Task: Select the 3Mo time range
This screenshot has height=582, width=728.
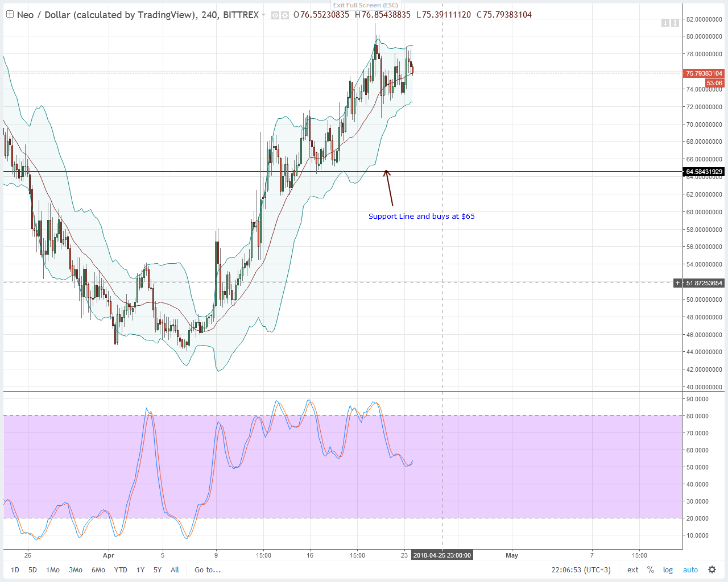Action: pyautogui.click(x=75, y=569)
